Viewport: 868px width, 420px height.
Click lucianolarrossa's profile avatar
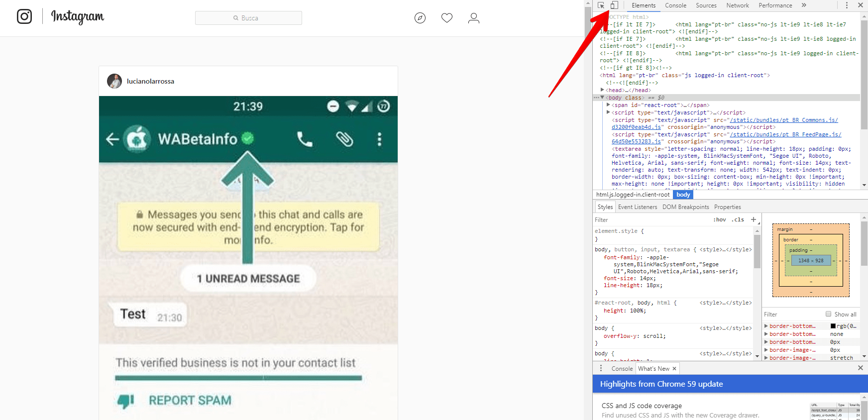click(x=114, y=81)
